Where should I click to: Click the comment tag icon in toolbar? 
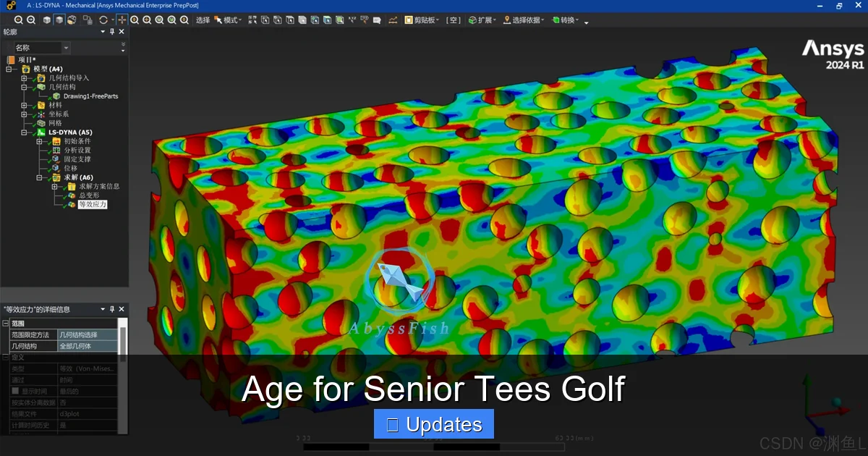[x=376, y=20]
